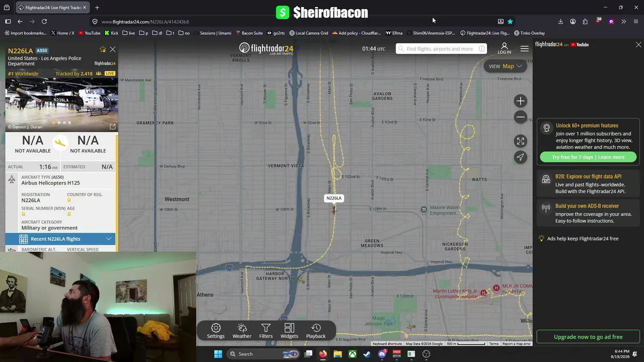644x362 pixels.
Task: Click Upgrade now to go ad free
Action: tap(588, 337)
